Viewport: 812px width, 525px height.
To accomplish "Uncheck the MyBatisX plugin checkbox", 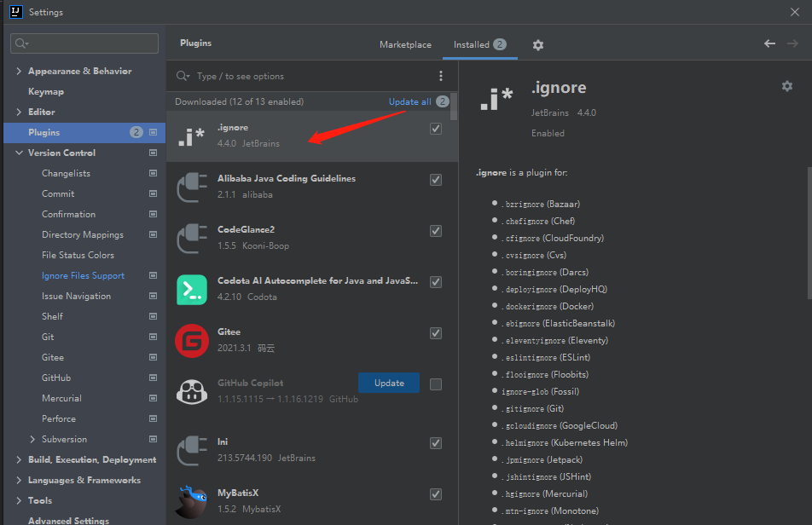I will point(436,494).
